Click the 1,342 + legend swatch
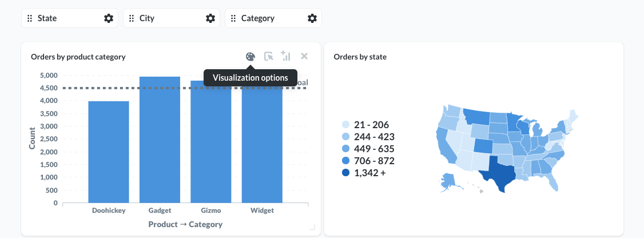Image resolution: width=644 pixels, height=238 pixels. pyautogui.click(x=345, y=173)
